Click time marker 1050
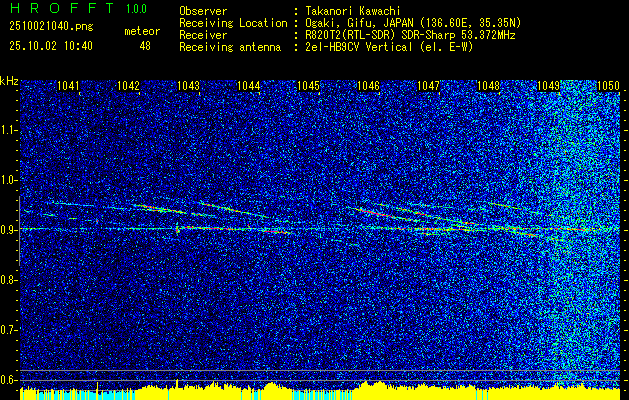629x400 pixels. [x=609, y=86]
